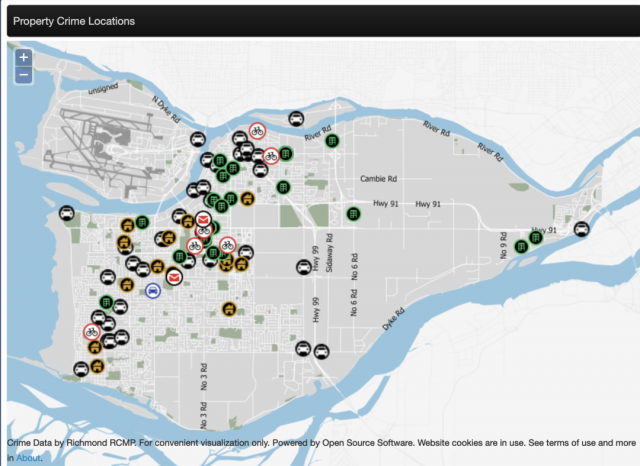The height and width of the screenshot is (466, 640).
Task: Select the northernmost red bicycle theft marker
Action: (257, 130)
